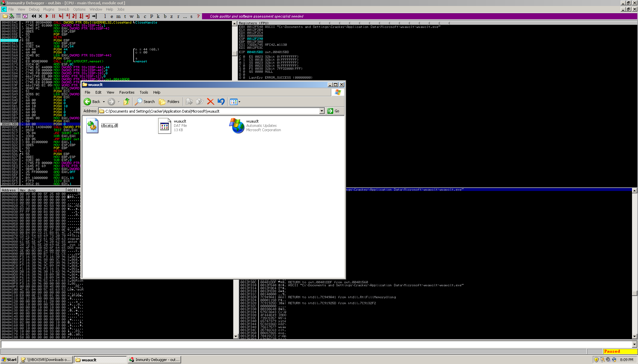This screenshot has height=364, width=638.
Task: Open file icon in Immunity Debugger toolbar
Action: pos(5,16)
